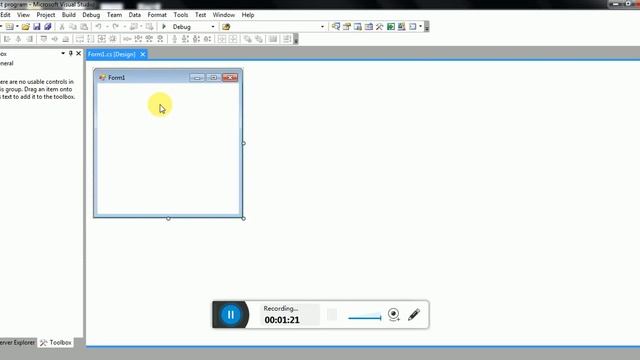The image size is (640, 360).
Task: Click the Form1 bottom-edge resize handle
Action: click(168, 219)
